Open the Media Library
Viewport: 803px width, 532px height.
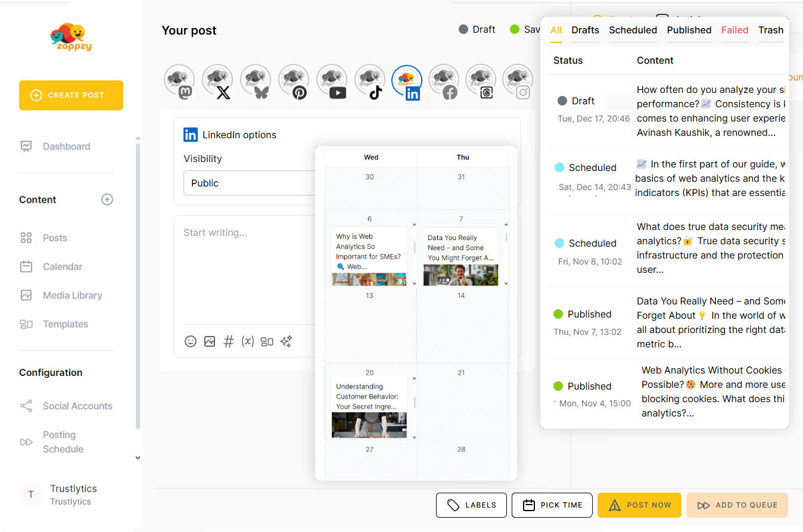(61, 295)
